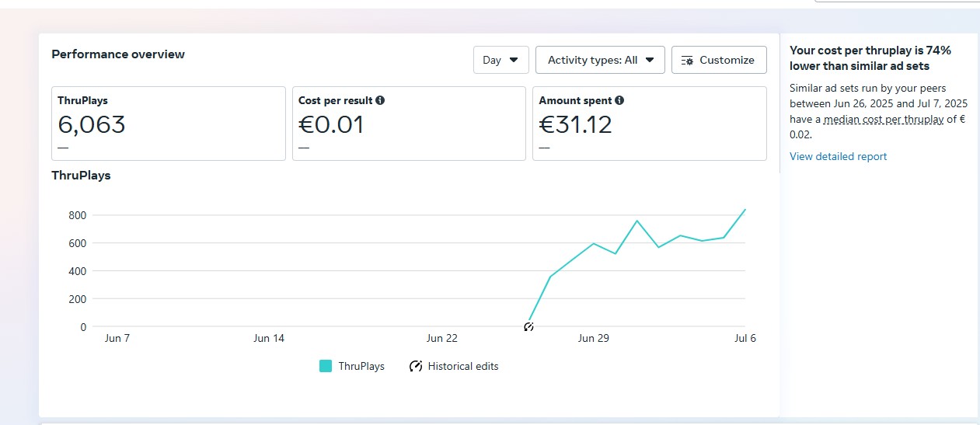
Task: Click the Performance overview heading
Action: click(118, 54)
